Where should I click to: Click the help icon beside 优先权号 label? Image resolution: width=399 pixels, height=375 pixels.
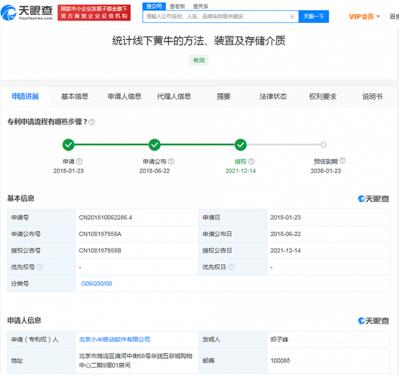click(x=40, y=267)
